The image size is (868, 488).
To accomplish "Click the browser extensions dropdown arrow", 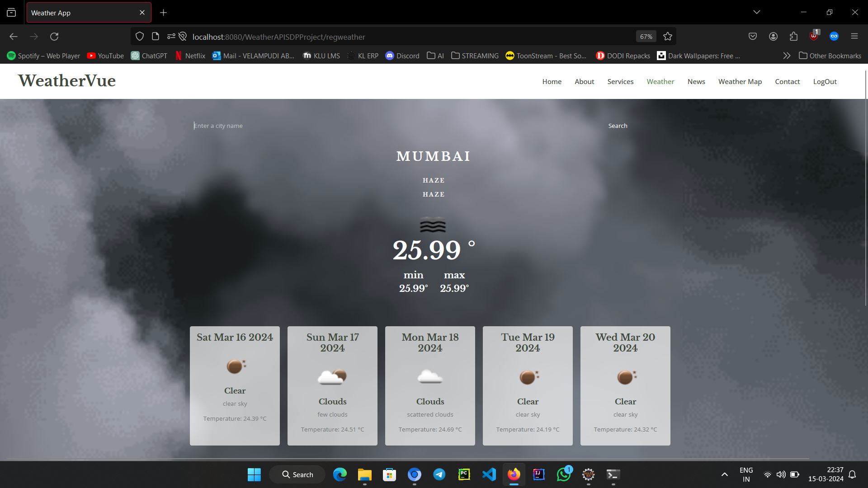I will tap(794, 37).
